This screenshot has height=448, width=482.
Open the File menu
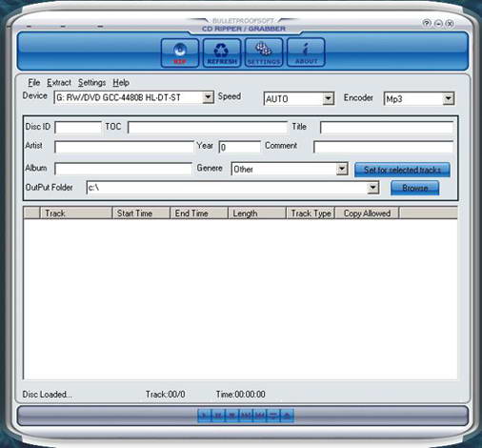pyautogui.click(x=33, y=83)
